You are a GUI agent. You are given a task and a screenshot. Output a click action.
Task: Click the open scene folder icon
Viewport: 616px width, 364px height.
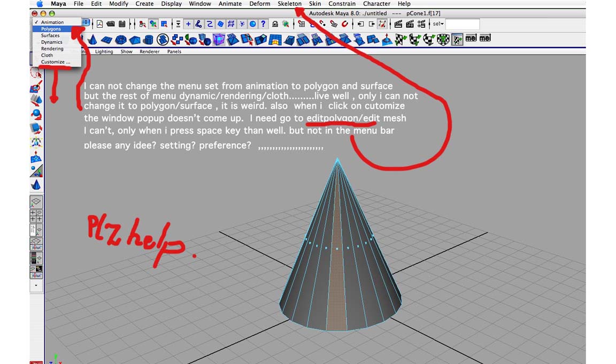pyautogui.click(x=111, y=24)
